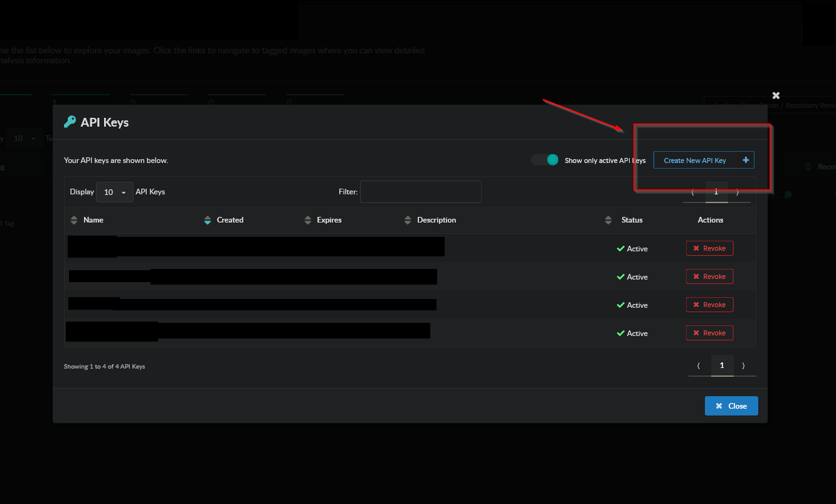836x504 pixels.
Task: Click the sort icon beside Name column
Action: point(74,220)
